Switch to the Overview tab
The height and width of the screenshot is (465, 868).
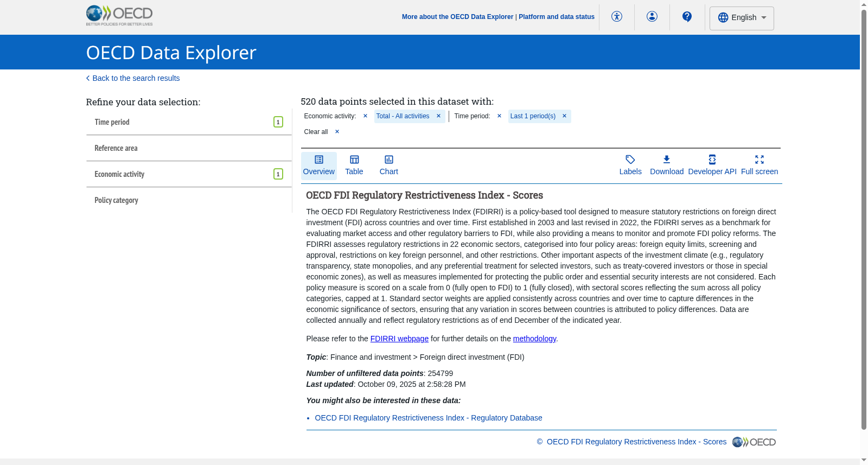tap(319, 165)
